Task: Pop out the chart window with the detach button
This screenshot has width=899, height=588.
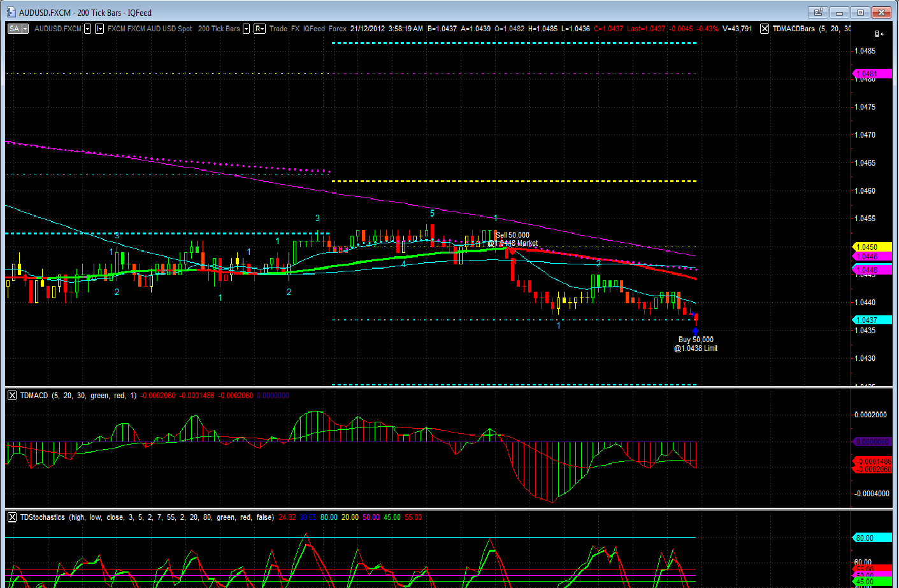Action: click(818, 12)
